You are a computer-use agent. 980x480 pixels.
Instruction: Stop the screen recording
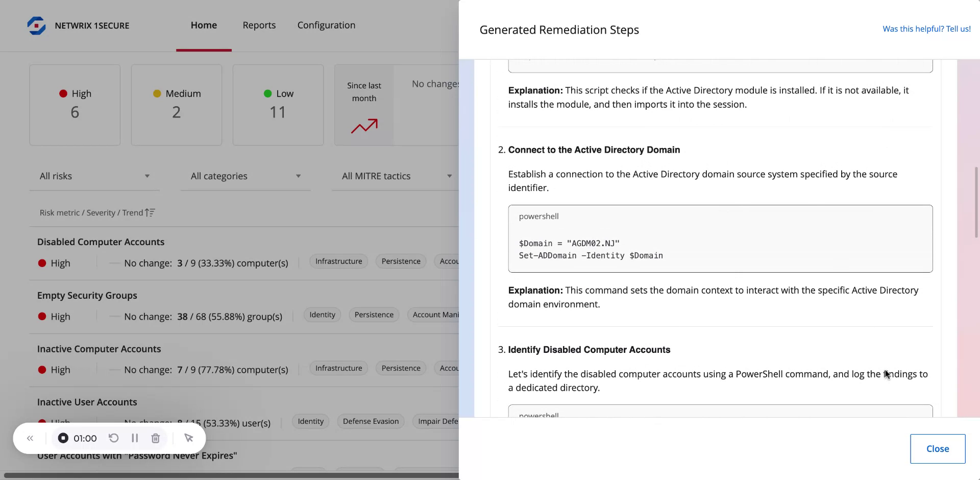63,438
